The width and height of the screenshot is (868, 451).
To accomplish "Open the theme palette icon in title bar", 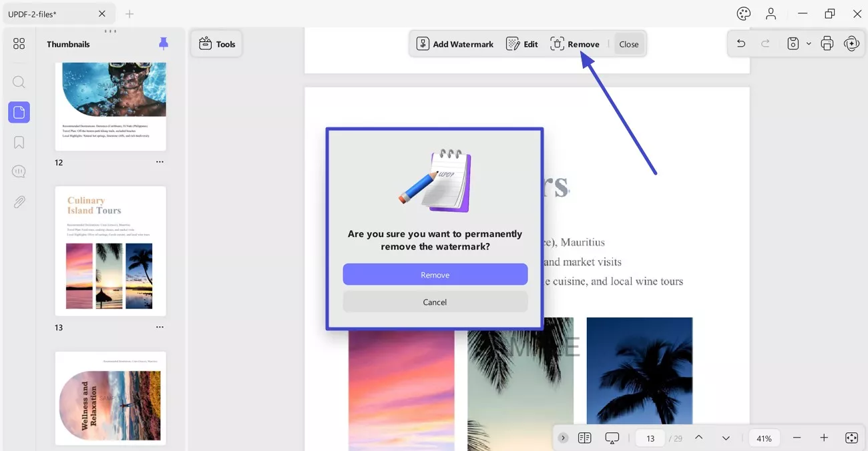I will [744, 13].
